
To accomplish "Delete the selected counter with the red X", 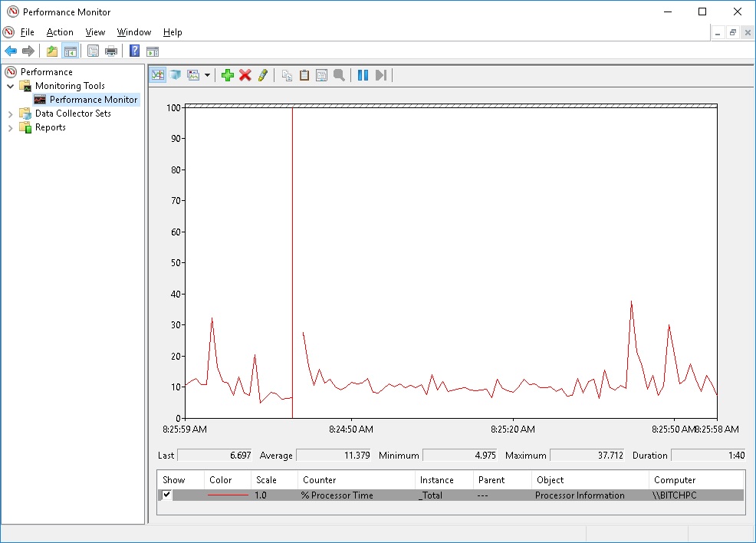I will coord(245,75).
